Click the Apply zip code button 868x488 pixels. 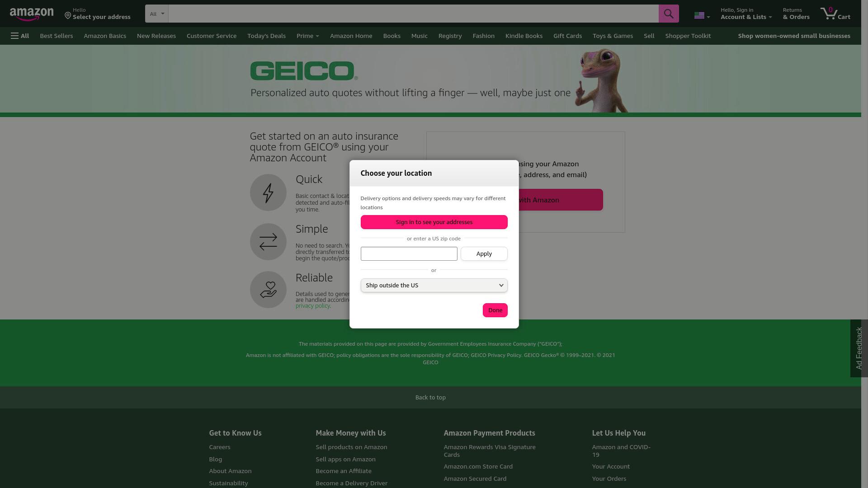[x=484, y=253]
